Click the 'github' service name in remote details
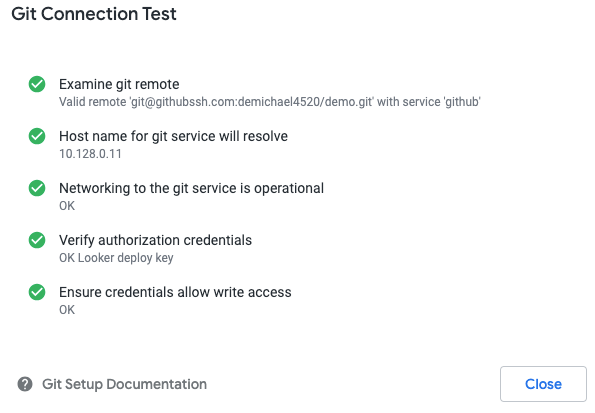Screen dimensions: 595x413 click(x=462, y=102)
